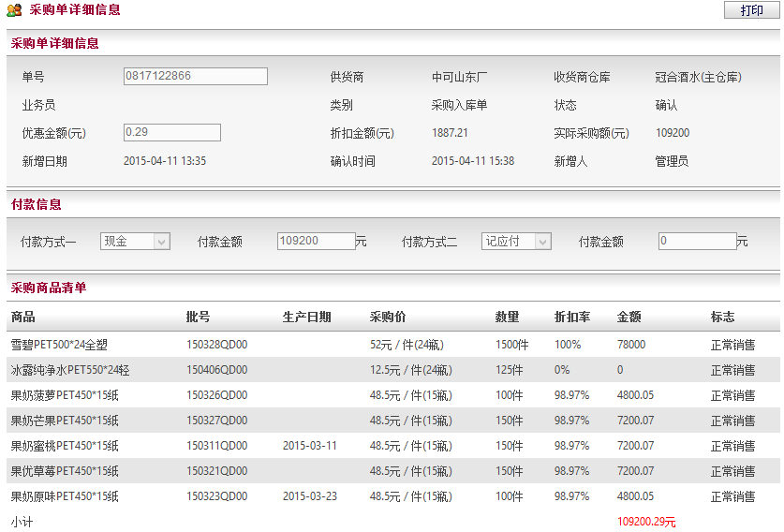
Task: Click warehouse value 冠合酒水(主仓库)
Action: coord(698,77)
